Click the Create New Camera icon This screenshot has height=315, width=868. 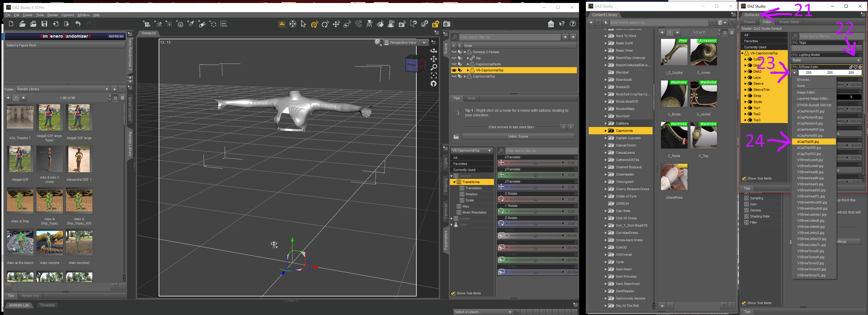click(146, 24)
